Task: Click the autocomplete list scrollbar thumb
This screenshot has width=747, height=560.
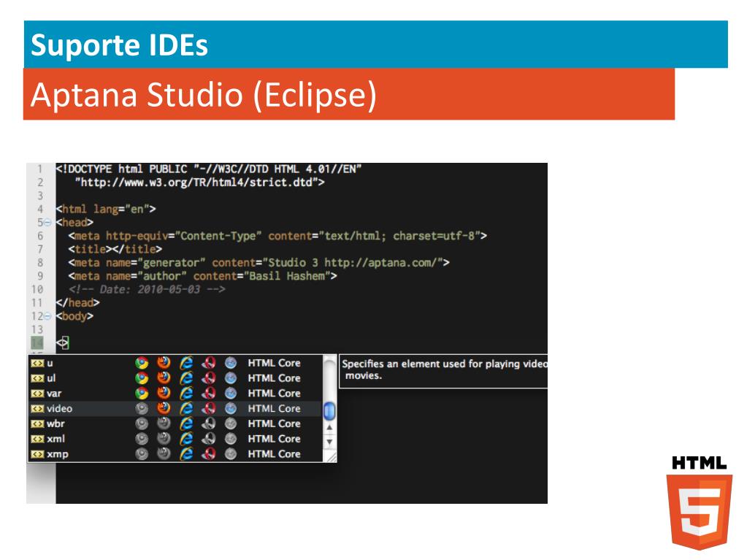Action: (329, 411)
